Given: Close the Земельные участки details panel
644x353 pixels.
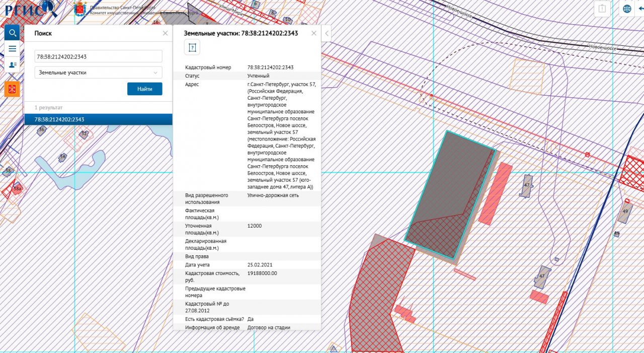Looking at the screenshot, I should point(314,33).
